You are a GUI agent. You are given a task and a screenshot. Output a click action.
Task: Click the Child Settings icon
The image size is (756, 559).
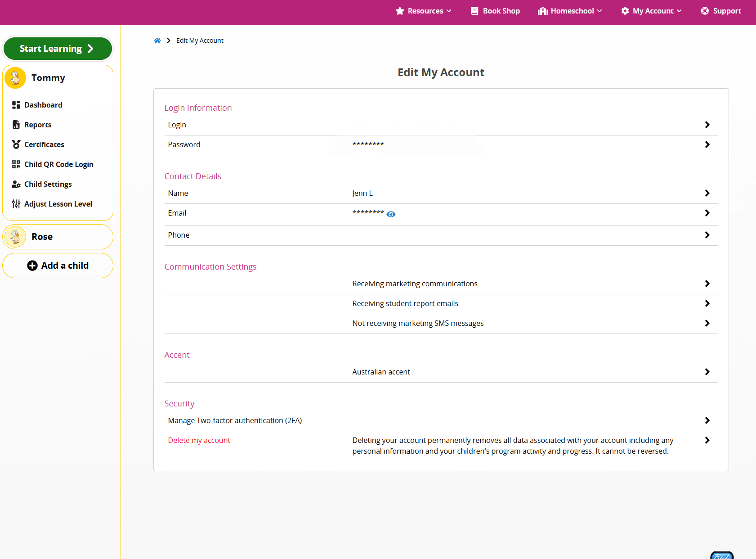tap(16, 184)
